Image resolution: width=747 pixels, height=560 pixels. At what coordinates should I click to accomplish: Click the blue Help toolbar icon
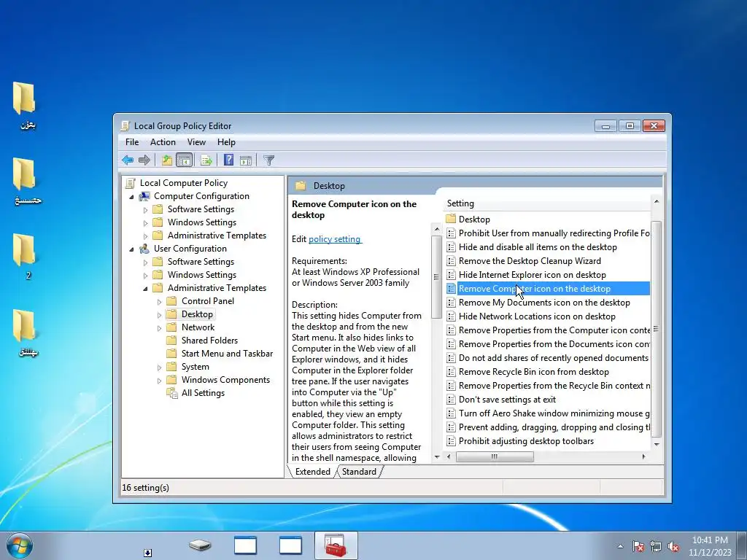[x=228, y=160]
